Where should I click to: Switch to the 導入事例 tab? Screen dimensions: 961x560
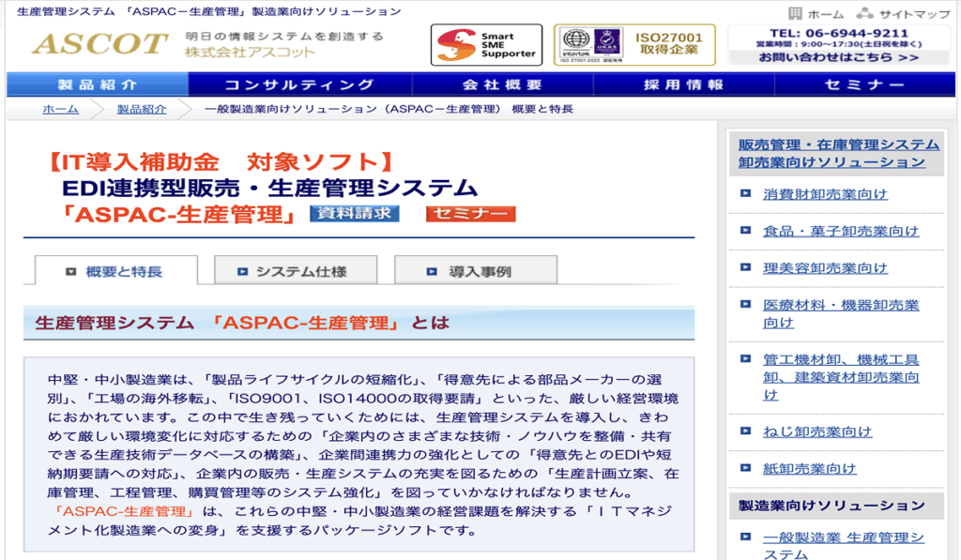pyautogui.click(x=475, y=271)
